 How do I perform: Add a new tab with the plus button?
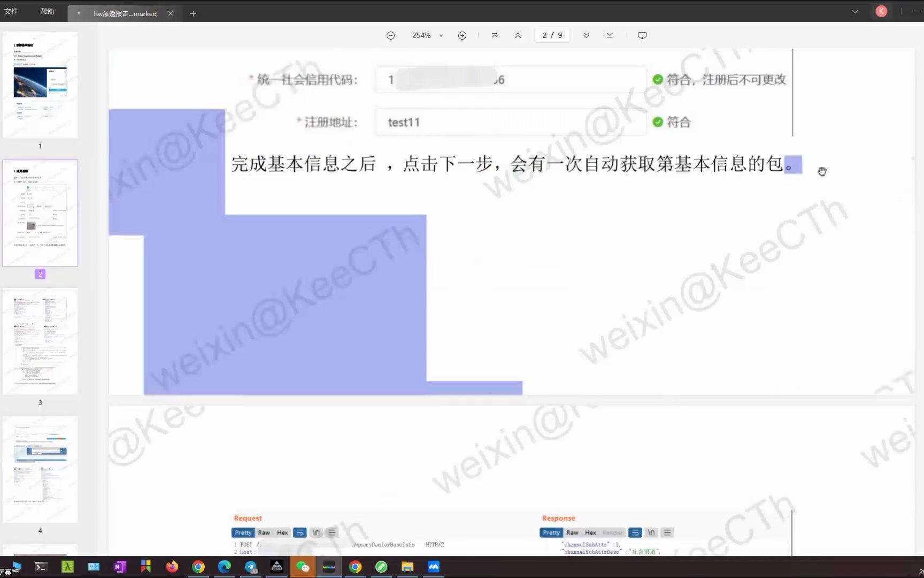tap(193, 13)
